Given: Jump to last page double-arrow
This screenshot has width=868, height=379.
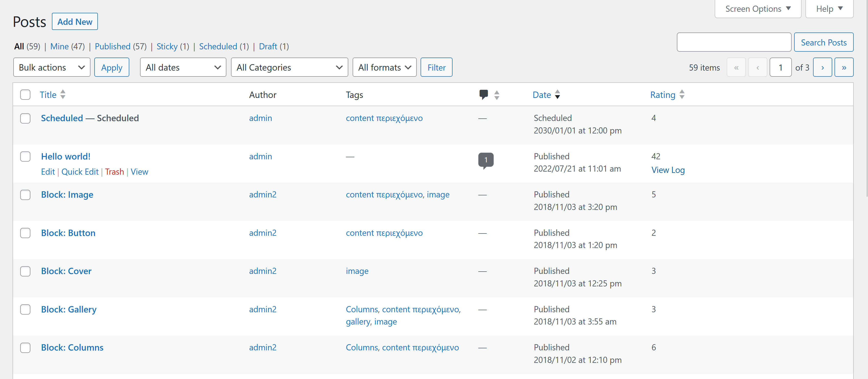Looking at the screenshot, I should pyautogui.click(x=844, y=68).
